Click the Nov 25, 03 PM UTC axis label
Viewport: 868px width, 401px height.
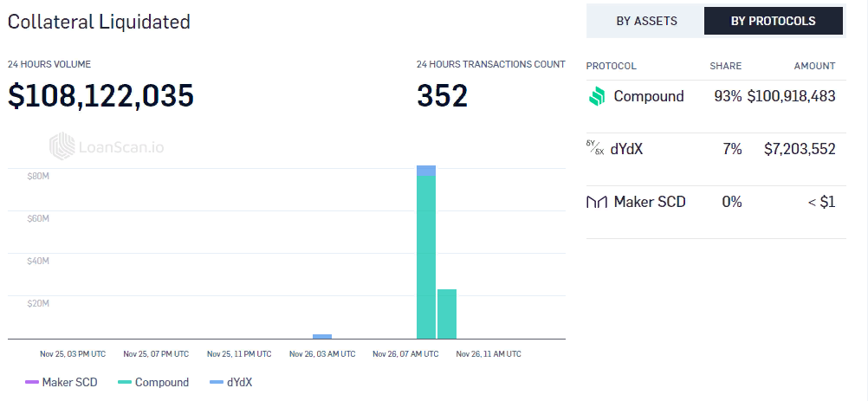(73, 354)
